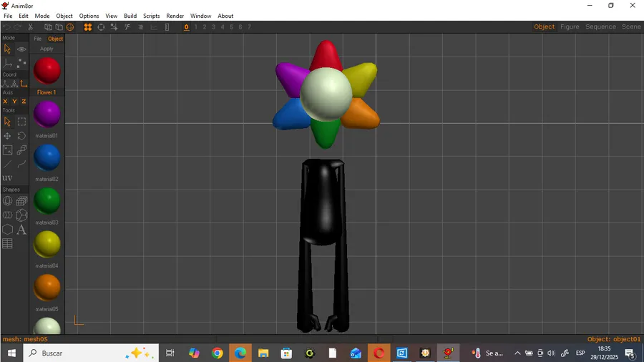Switch to the Scene editor tab
Viewport: 644px width, 362px height.
[x=631, y=26]
